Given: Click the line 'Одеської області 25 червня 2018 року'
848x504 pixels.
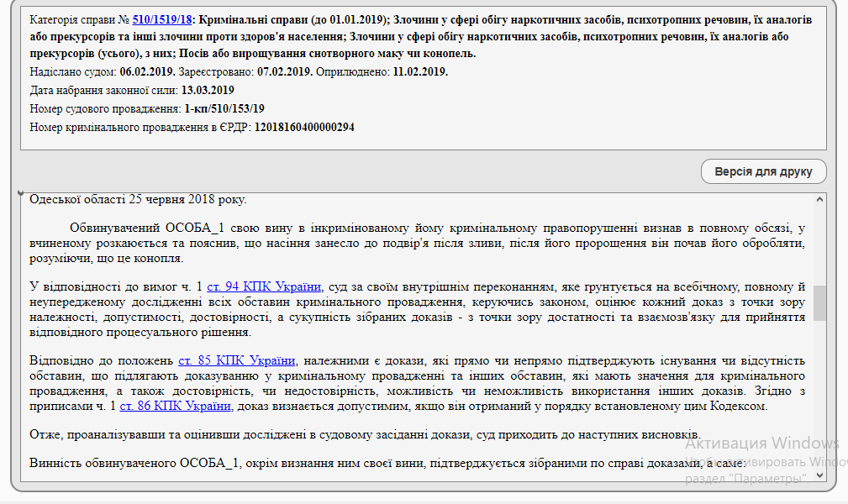Looking at the screenshot, I should [138, 200].
